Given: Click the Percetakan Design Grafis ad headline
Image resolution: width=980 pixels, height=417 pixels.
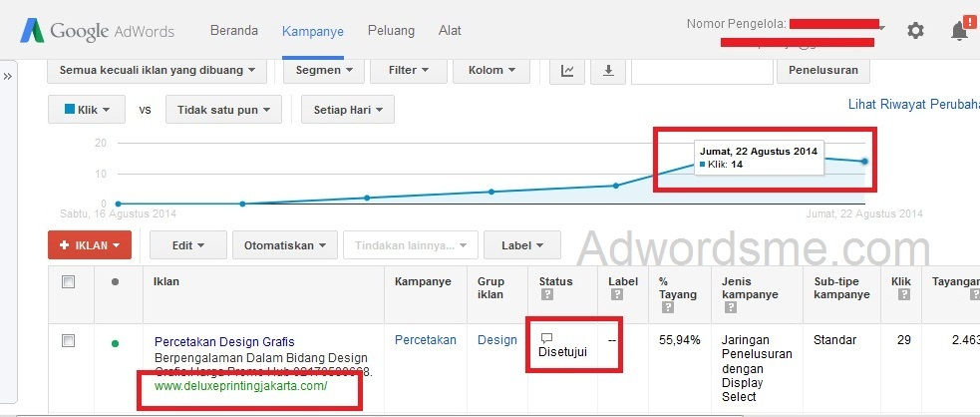Looking at the screenshot, I should point(224,342).
